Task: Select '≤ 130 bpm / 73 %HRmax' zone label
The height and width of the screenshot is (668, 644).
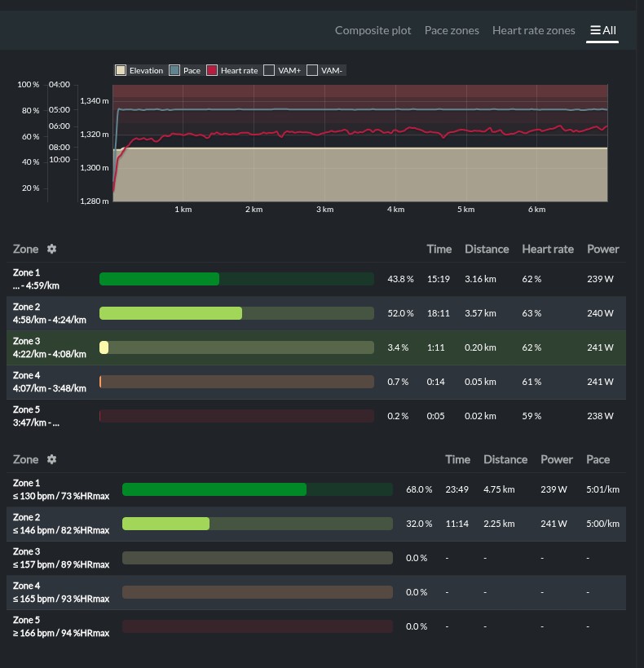Action: click(x=61, y=497)
